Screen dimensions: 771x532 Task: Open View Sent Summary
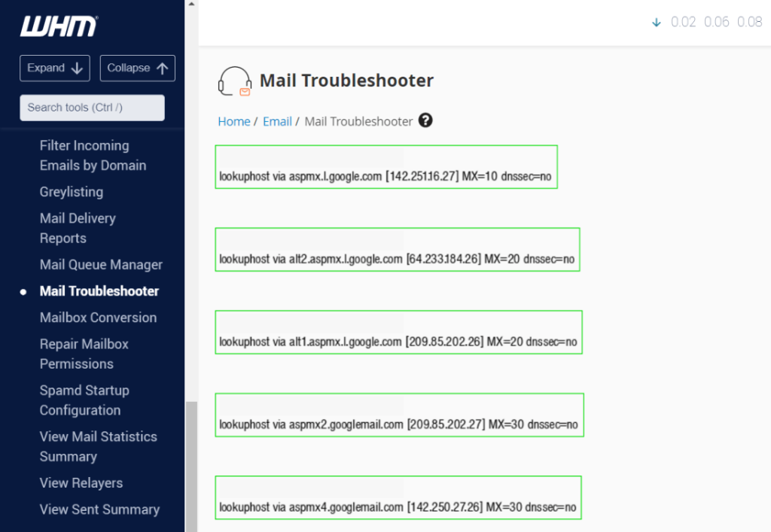coord(99,509)
